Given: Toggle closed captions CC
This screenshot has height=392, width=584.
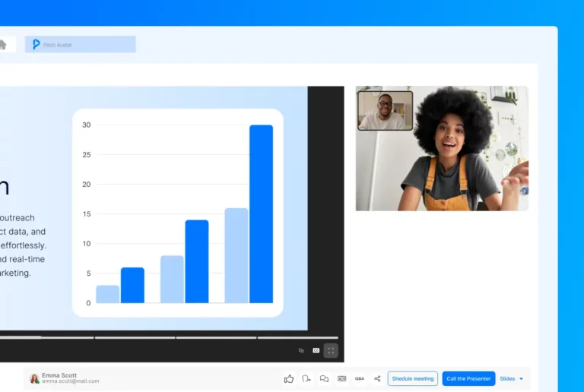Looking at the screenshot, I should 316,350.
